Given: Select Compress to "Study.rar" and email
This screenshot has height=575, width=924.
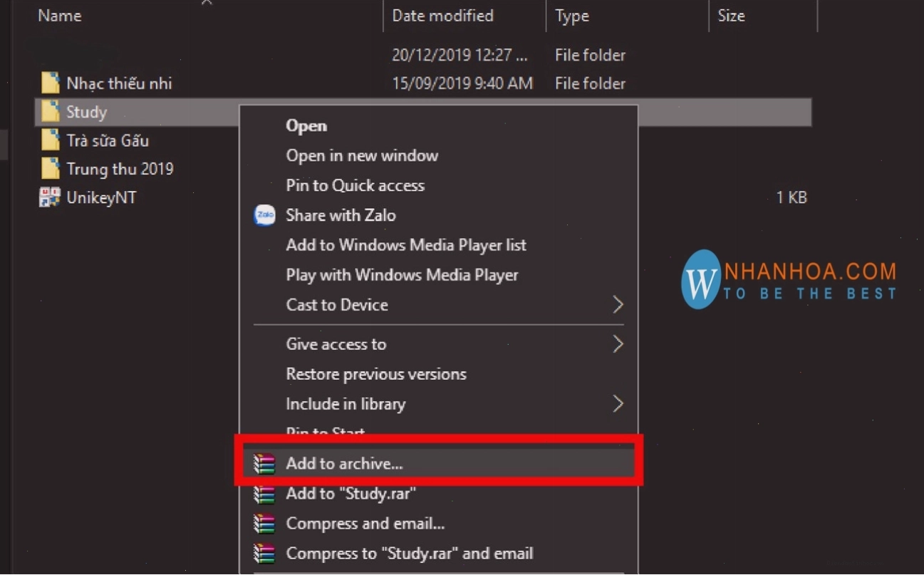Looking at the screenshot, I should 410,554.
